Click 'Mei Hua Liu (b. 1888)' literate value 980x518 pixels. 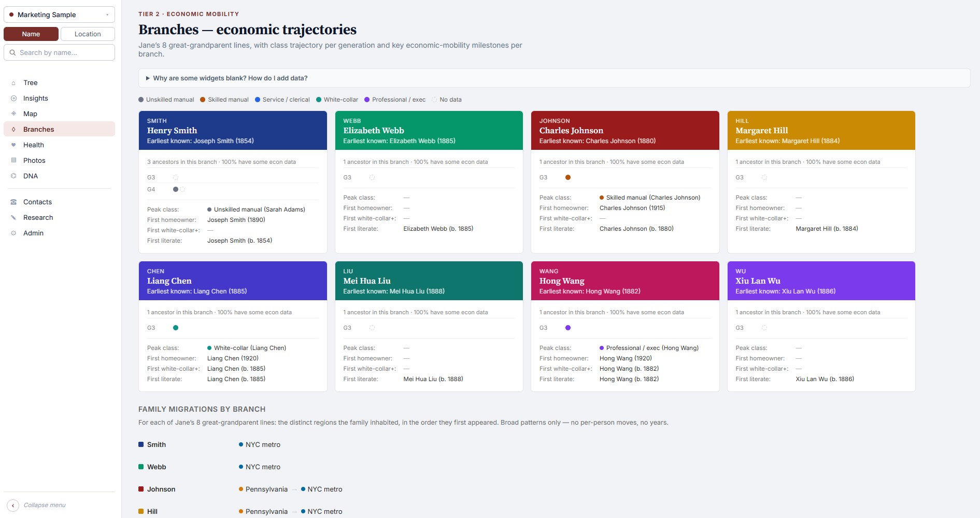coord(433,379)
